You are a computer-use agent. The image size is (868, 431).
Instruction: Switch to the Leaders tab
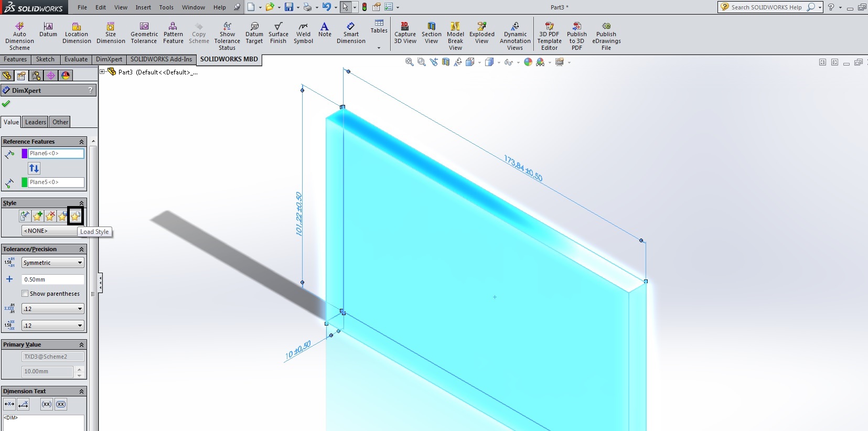coord(36,122)
